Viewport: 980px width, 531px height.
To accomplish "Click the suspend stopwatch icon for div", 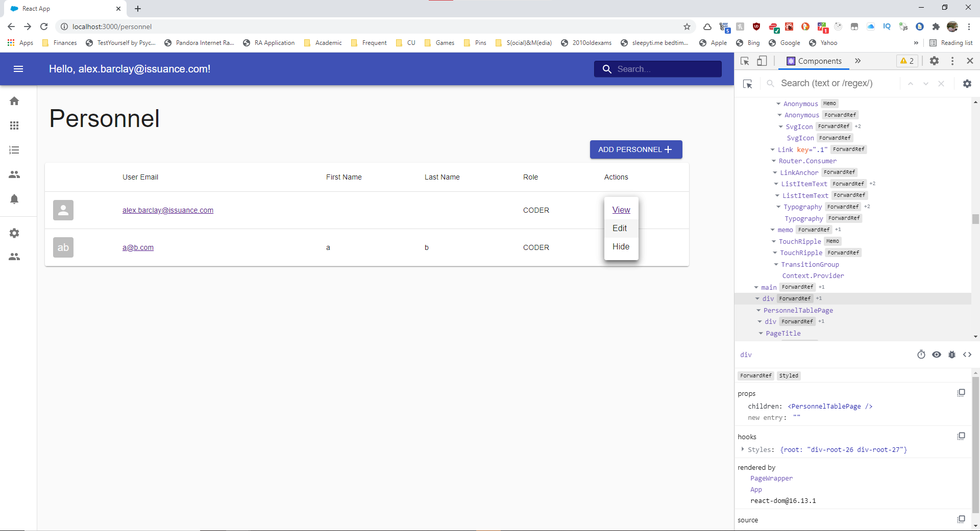I will [x=921, y=355].
